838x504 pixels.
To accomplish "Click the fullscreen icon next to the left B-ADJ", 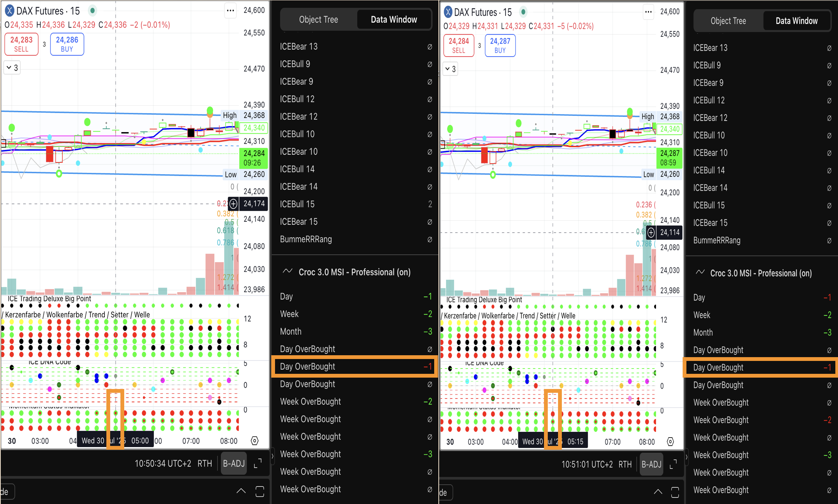I will [x=258, y=463].
